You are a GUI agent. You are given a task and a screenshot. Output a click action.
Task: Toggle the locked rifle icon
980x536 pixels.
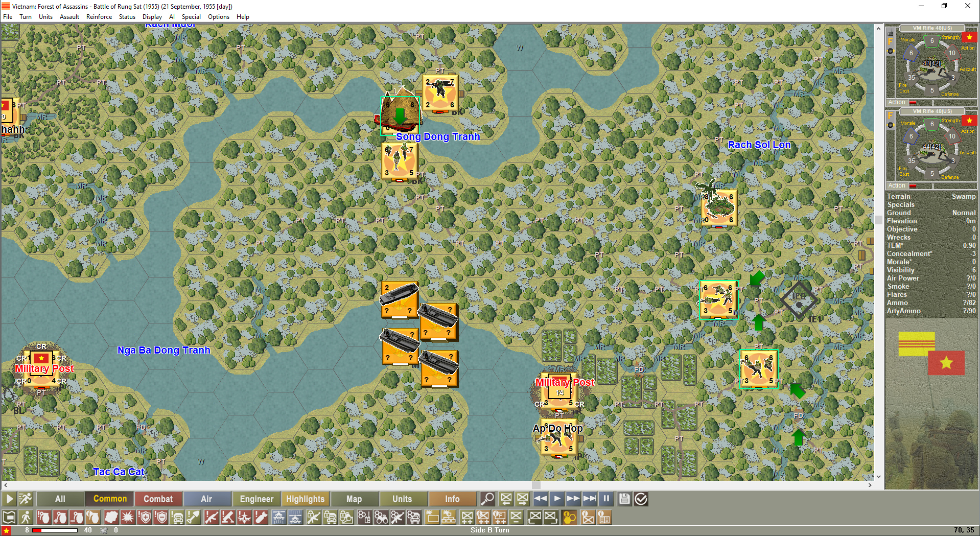click(313, 518)
